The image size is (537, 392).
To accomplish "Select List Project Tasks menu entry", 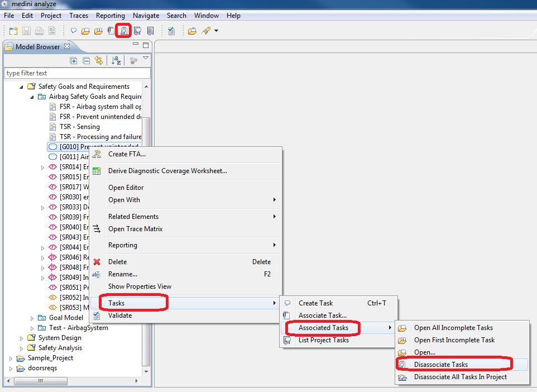I will (x=323, y=340).
